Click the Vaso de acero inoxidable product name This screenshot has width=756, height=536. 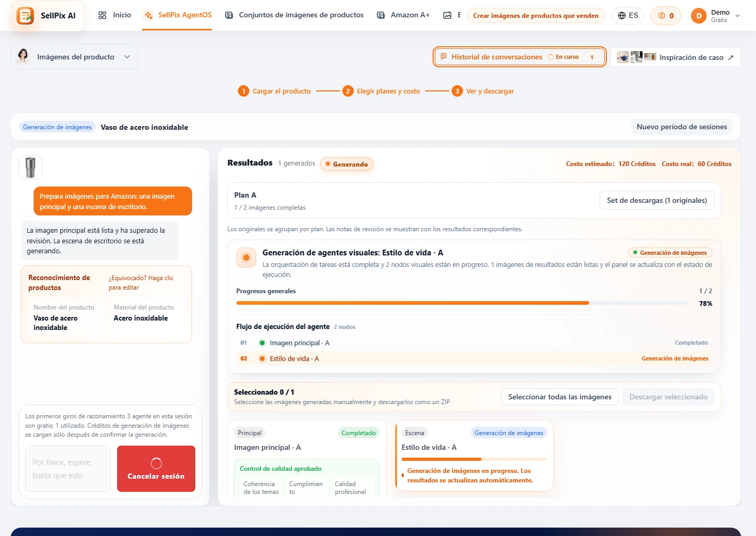coord(56,323)
